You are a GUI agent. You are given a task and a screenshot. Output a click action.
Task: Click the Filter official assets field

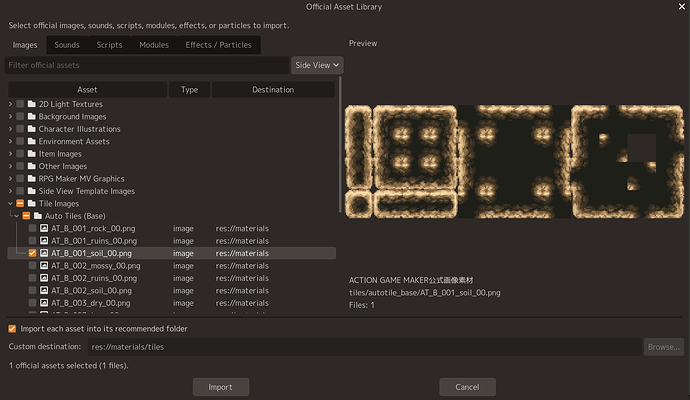coord(147,65)
